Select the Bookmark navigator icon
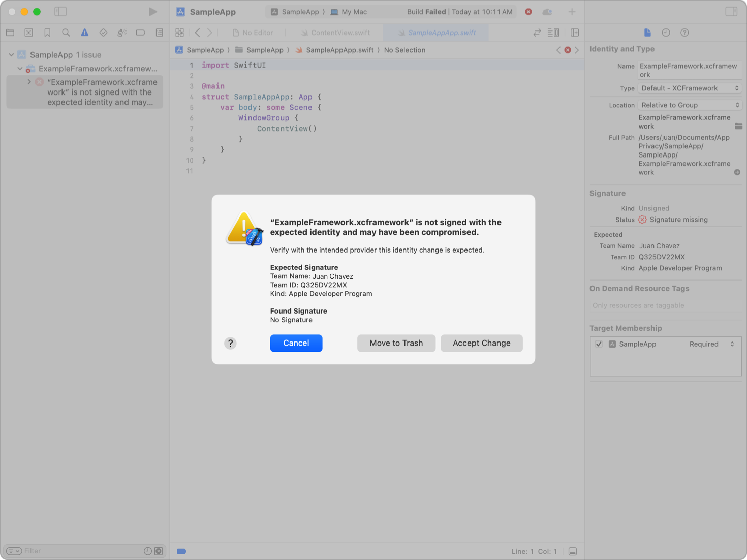Image resolution: width=747 pixels, height=560 pixels. 47,33
